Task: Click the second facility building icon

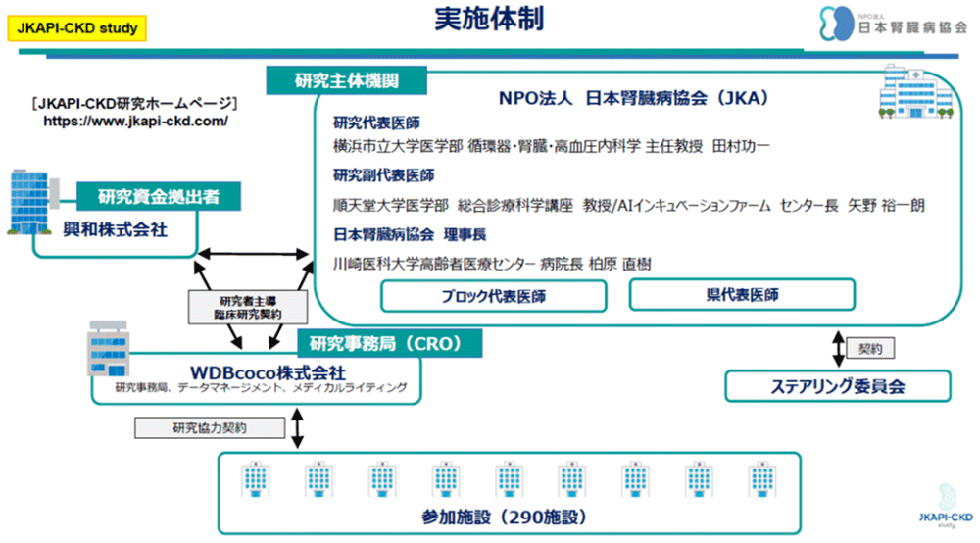Action: tap(318, 480)
